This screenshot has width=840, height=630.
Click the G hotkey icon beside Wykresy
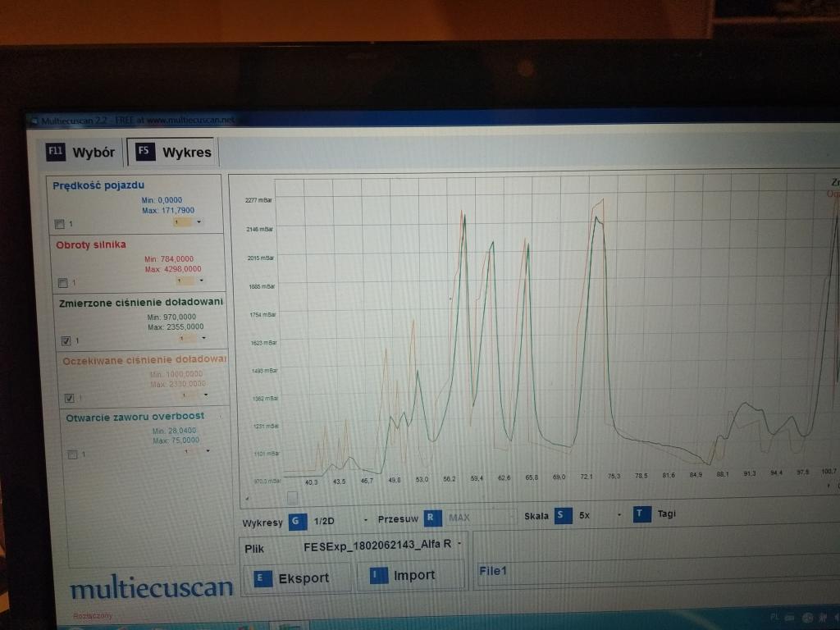coord(297,521)
